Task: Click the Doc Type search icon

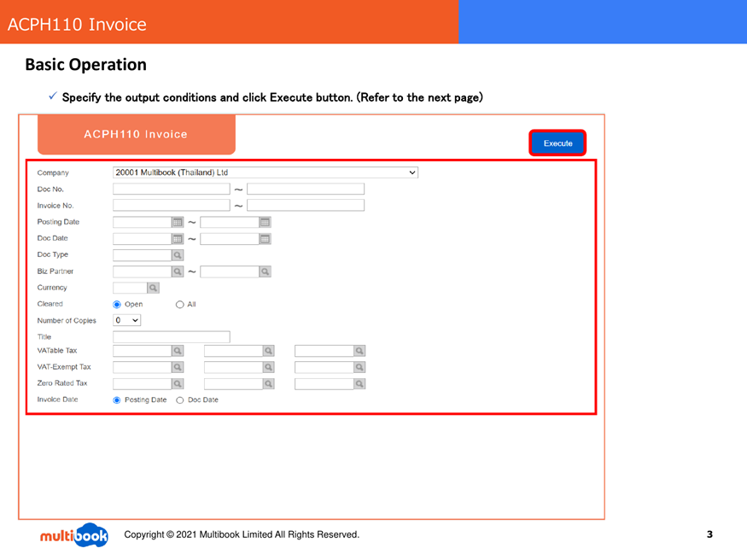Action: (178, 255)
